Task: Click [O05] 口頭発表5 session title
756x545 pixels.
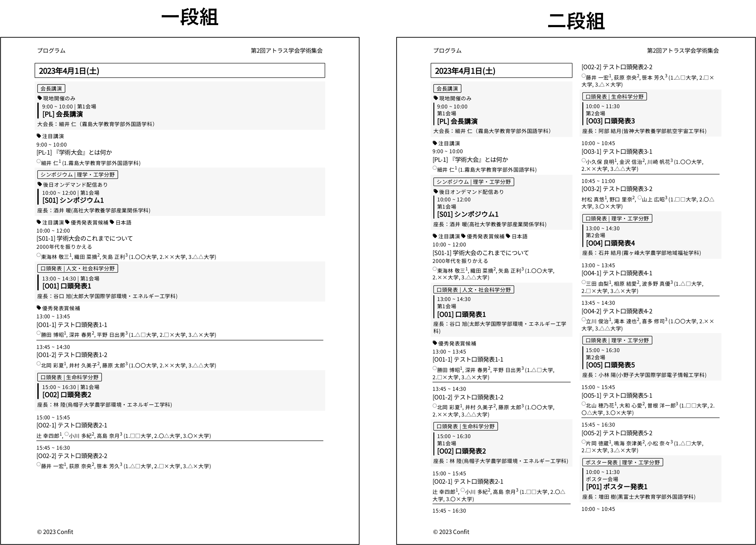Action: (x=610, y=365)
